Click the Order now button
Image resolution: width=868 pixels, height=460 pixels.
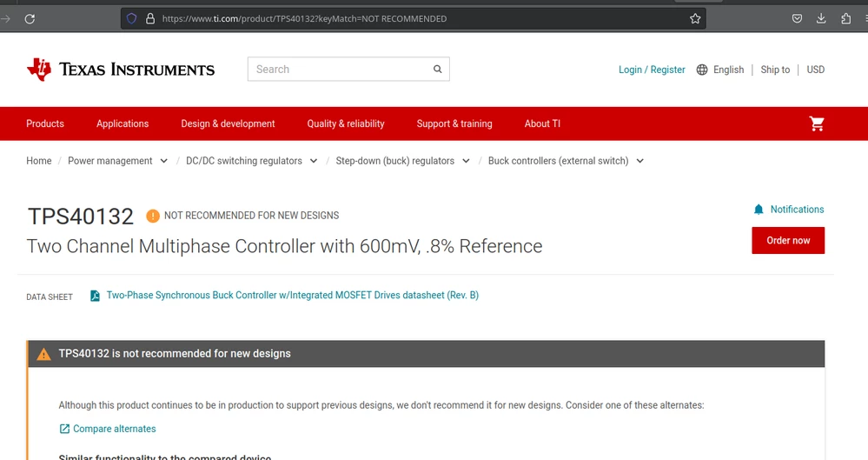pyautogui.click(x=788, y=241)
